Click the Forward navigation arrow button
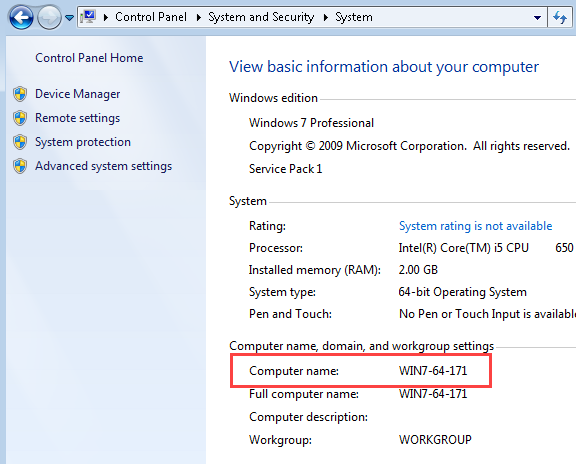The image size is (576, 464). coord(49,17)
